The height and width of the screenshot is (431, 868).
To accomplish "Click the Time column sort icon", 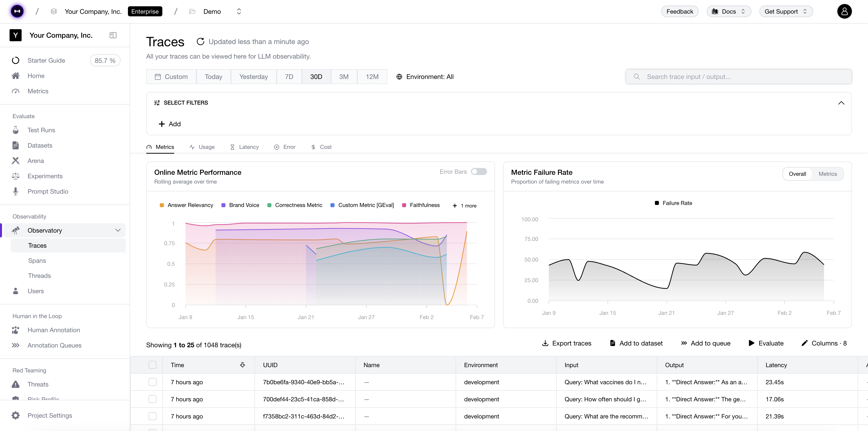I will point(242,365).
